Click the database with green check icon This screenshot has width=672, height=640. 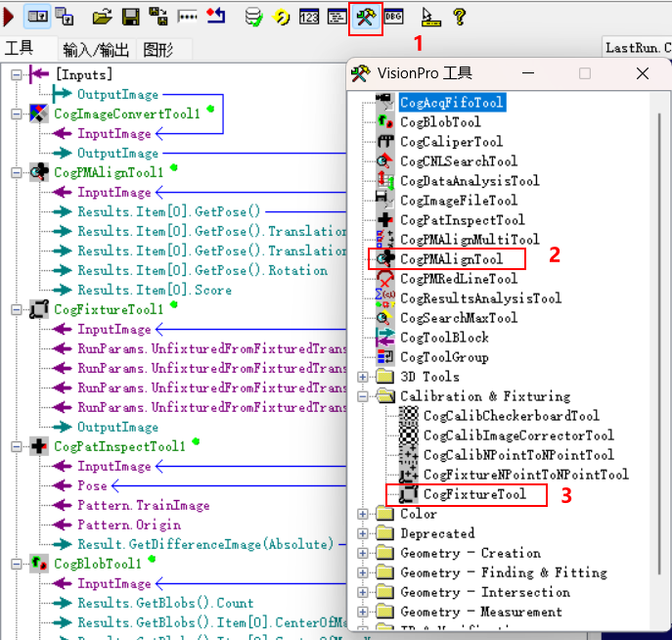(253, 18)
